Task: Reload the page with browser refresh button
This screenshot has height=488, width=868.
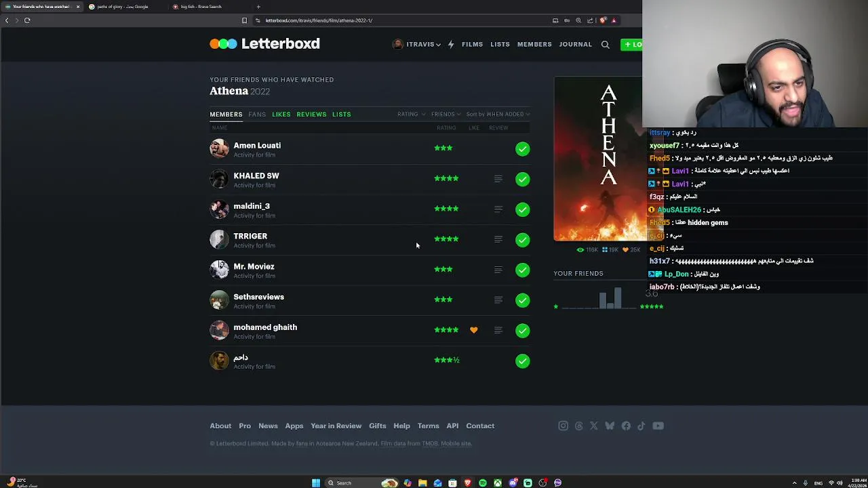Action: pyautogui.click(x=27, y=20)
